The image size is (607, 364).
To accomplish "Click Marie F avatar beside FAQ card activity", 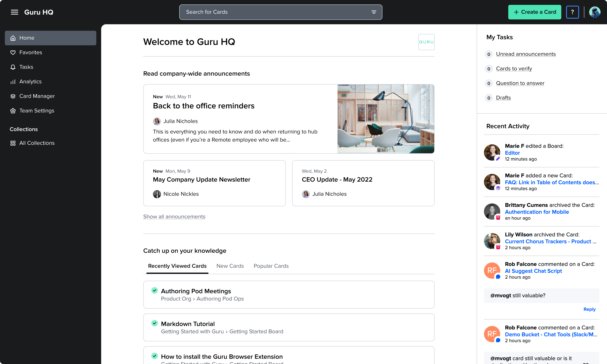I will coord(492,182).
